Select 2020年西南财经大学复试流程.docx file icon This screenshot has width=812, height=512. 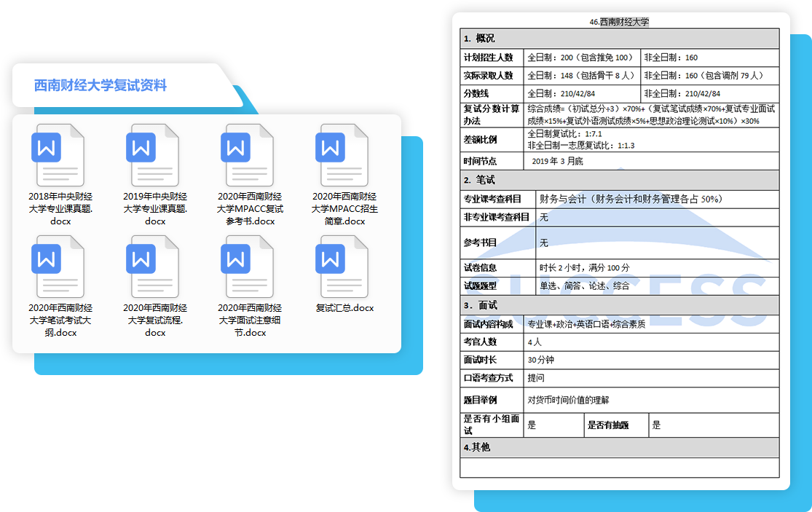coord(154,267)
